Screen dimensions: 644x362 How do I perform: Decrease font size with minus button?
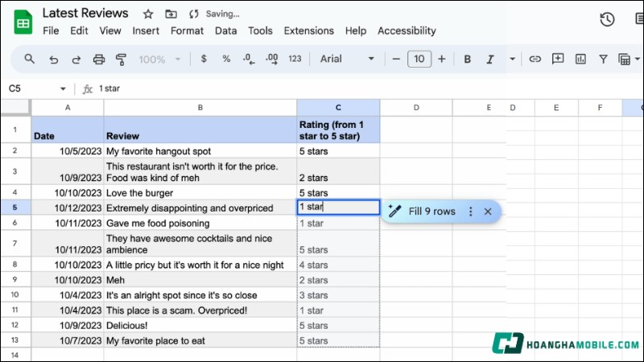pos(396,59)
